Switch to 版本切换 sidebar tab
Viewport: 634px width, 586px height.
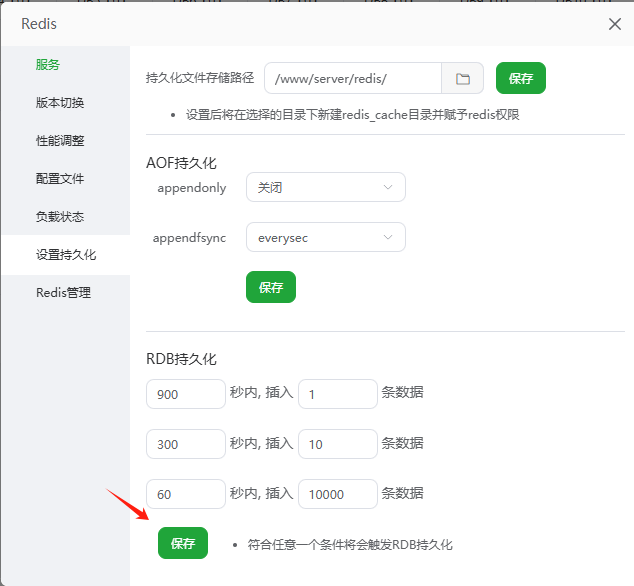[x=60, y=103]
